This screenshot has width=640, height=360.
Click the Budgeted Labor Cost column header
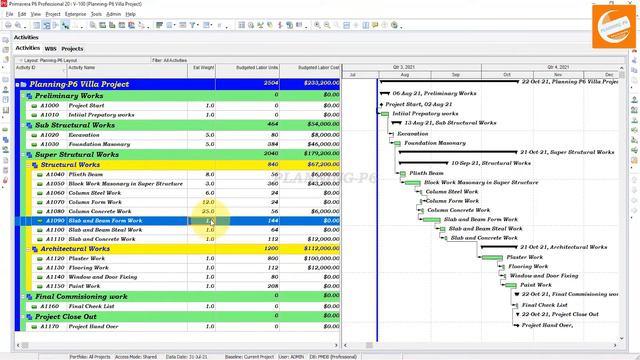click(310, 70)
